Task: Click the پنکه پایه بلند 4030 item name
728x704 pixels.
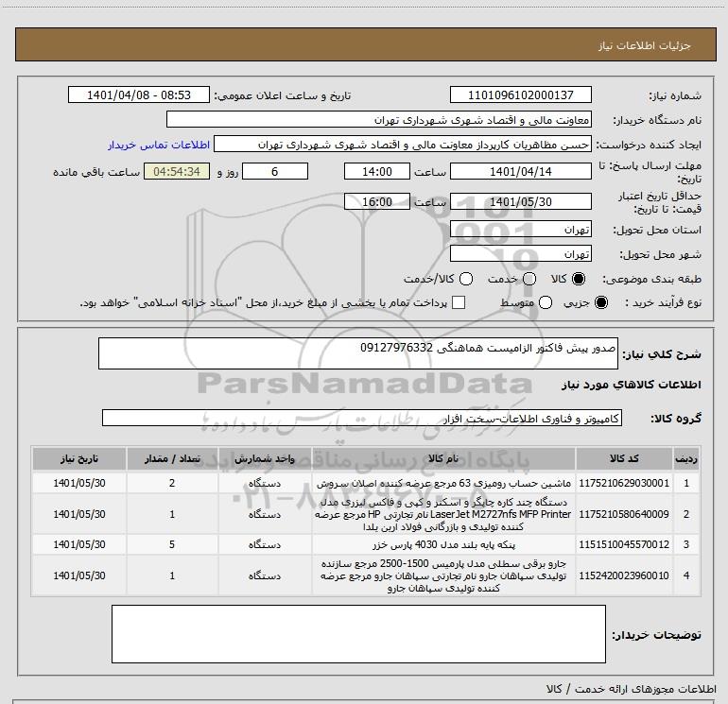Action: pyautogui.click(x=443, y=544)
